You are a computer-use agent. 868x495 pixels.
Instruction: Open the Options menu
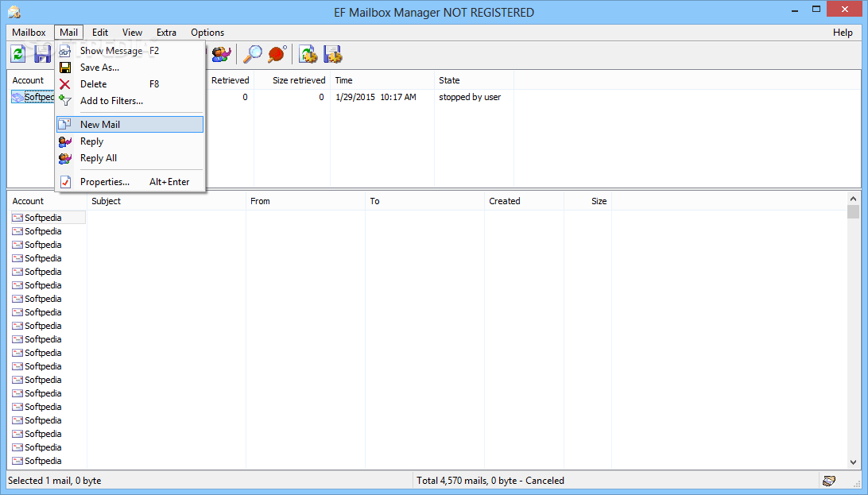point(207,33)
